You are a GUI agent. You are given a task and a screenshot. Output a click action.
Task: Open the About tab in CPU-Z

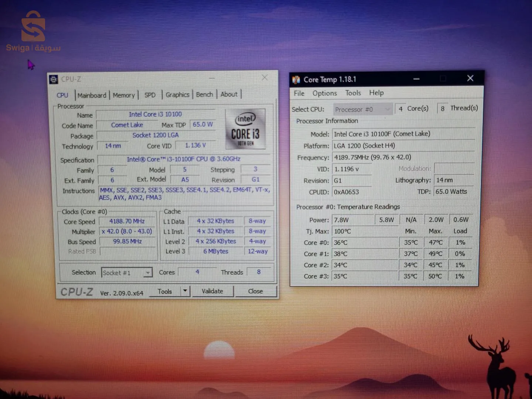coord(229,95)
